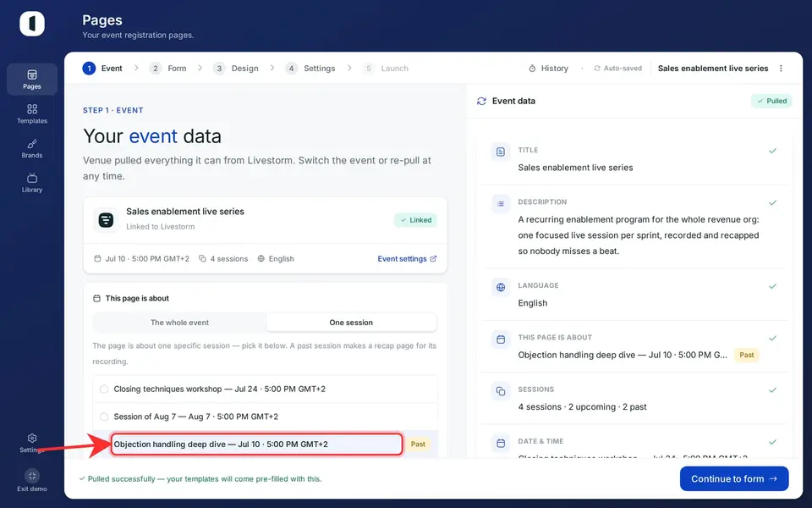Click the Event data refresh icon
The height and width of the screenshot is (508, 812).
pos(481,101)
